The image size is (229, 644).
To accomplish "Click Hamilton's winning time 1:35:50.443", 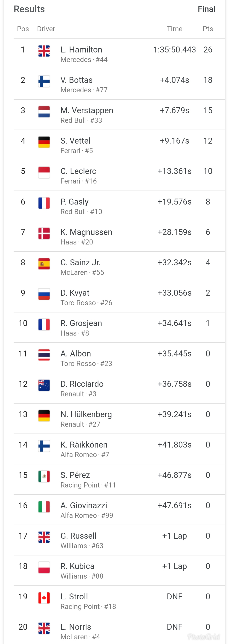I will (x=174, y=50).
